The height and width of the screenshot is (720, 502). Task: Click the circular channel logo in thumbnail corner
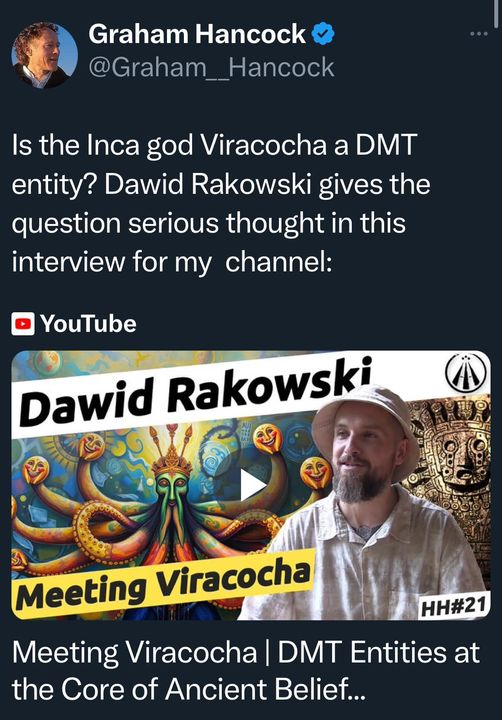click(466, 372)
